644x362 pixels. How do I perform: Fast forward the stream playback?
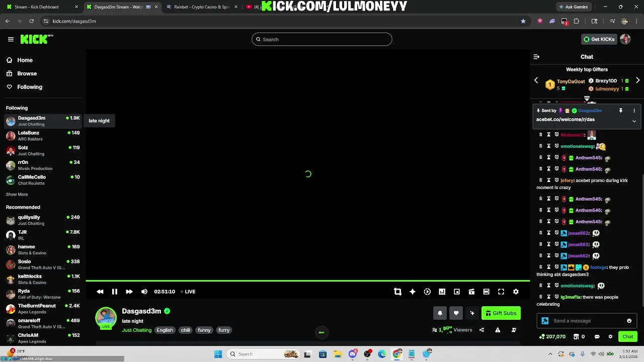point(129,292)
